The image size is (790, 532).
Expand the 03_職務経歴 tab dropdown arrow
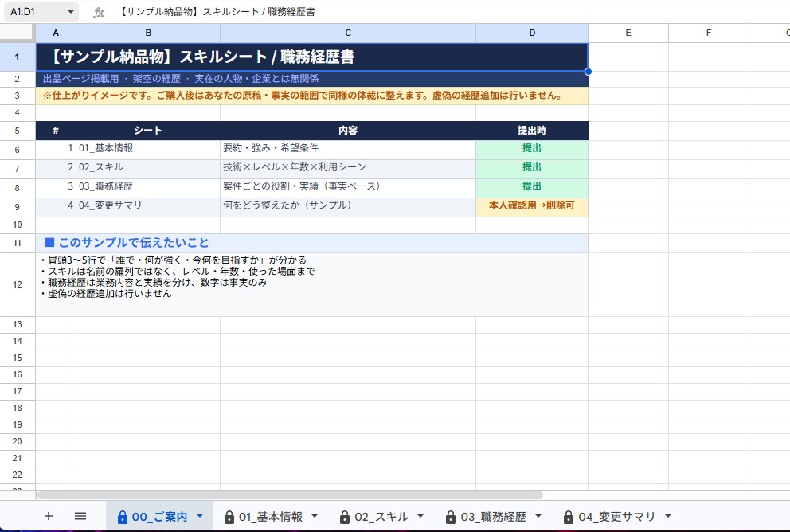pyautogui.click(x=538, y=516)
